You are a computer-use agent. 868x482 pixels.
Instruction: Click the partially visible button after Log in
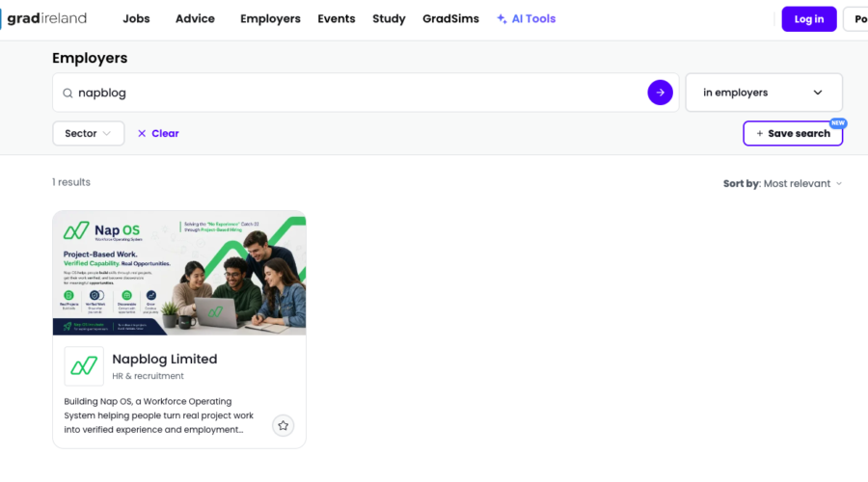[x=855, y=19]
